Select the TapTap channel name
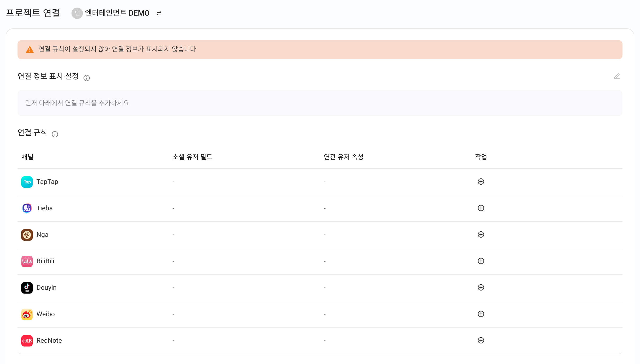Viewport: 640px width, 364px height. pos(47,182)
